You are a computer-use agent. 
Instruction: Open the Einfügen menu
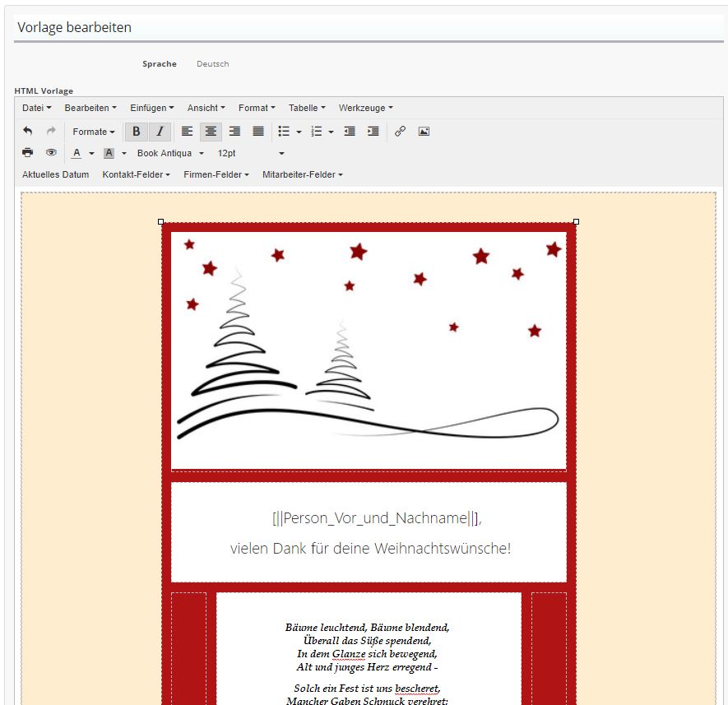(x=152, y=108)
